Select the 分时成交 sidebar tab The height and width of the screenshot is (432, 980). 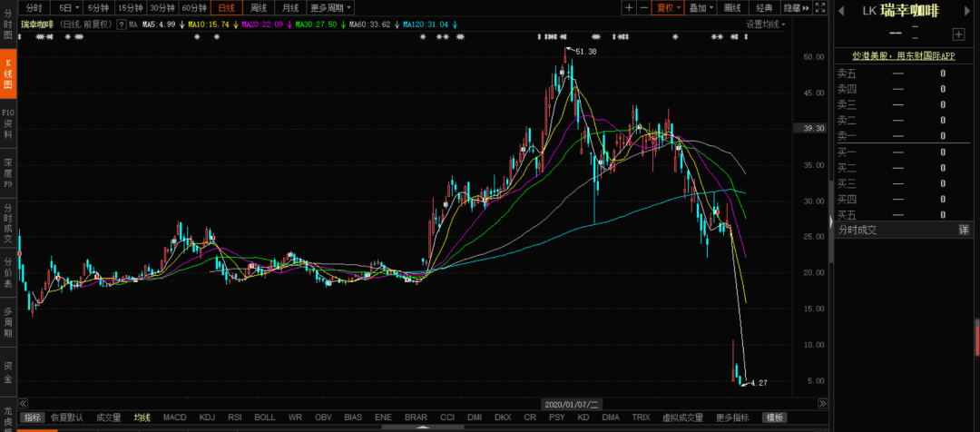[8, 222]
